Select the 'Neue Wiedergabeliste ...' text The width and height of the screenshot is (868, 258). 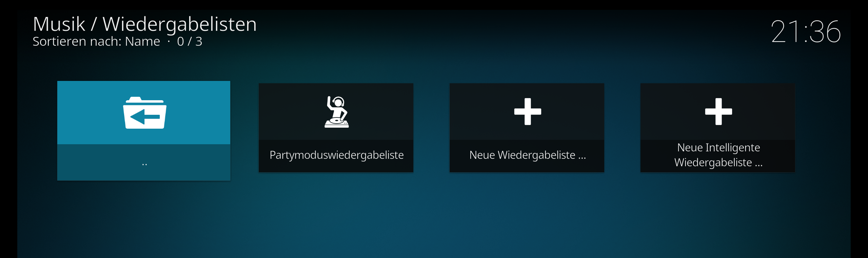pyautogui.click(x=528, y=155)
